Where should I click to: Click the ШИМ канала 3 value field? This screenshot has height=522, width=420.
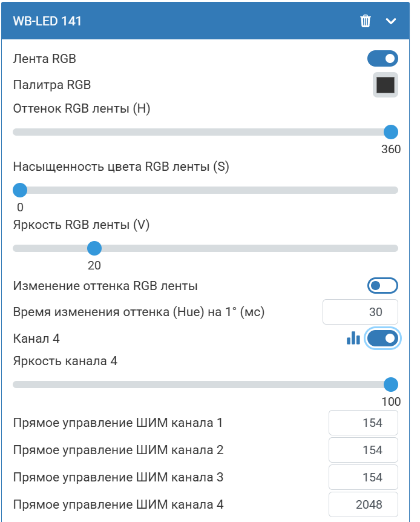pos(363,477)
